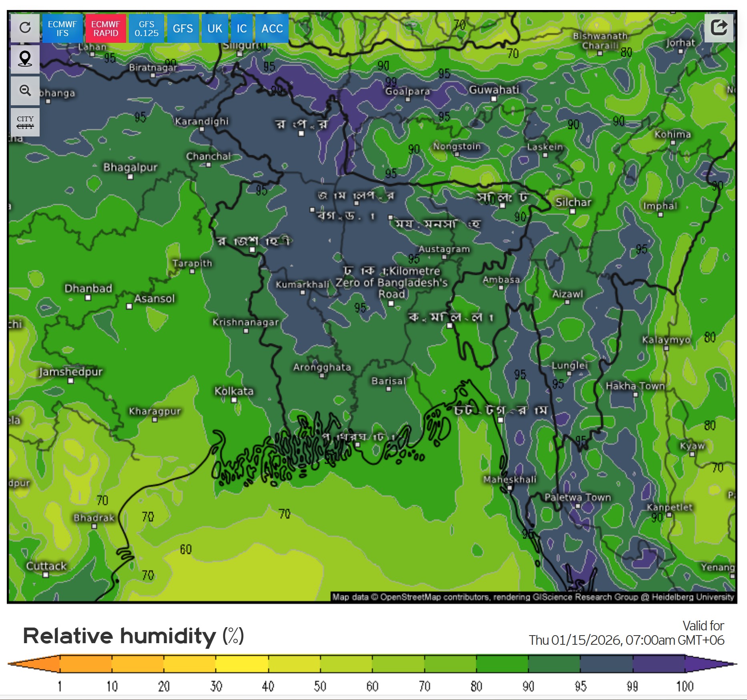Click the refresh map icon
This screenshot has height=700, width=747.
pos(25,28)
